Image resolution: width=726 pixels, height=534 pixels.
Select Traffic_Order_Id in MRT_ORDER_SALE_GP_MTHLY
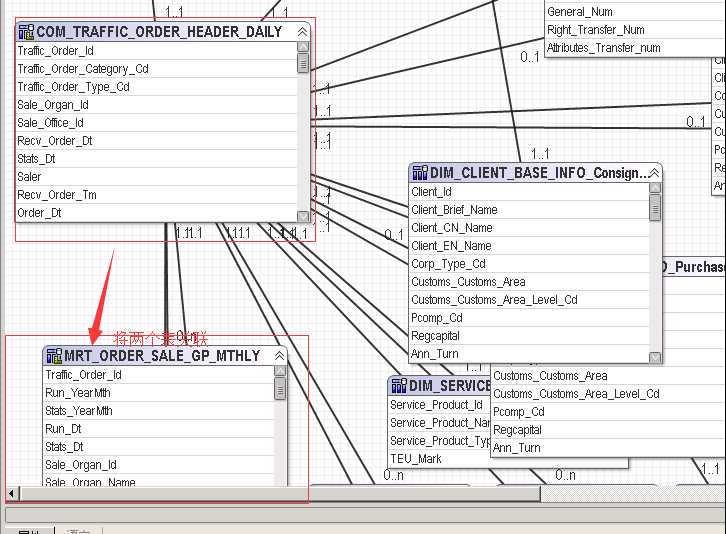[159, 375]
